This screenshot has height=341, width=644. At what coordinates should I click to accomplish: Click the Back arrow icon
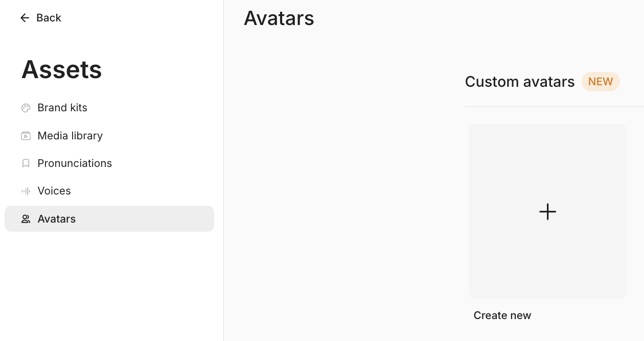coord(25,18)
